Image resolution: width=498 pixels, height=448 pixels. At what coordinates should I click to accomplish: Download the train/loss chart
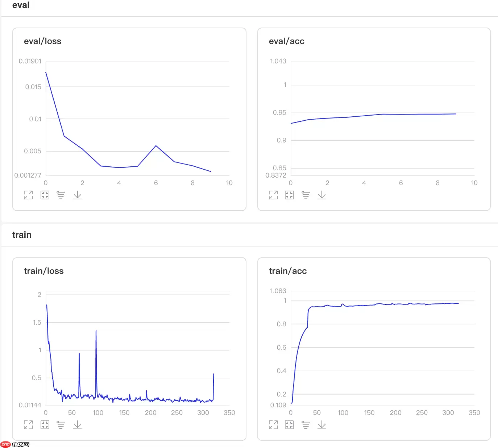(x=78, y=425)
